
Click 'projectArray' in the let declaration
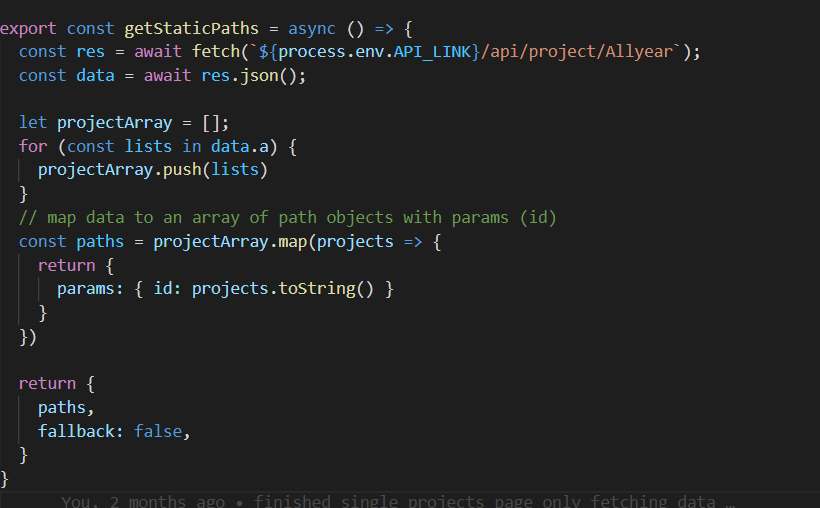(115, 123)
